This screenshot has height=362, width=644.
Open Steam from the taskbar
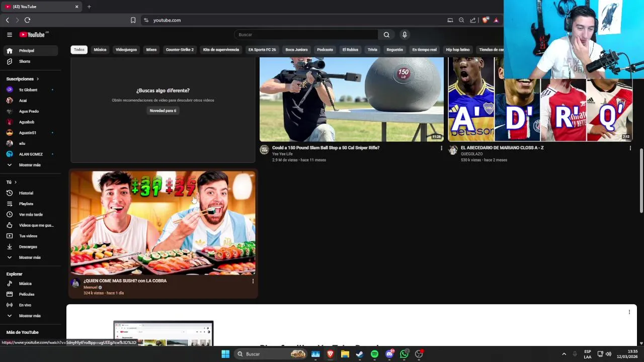[360, 354]
